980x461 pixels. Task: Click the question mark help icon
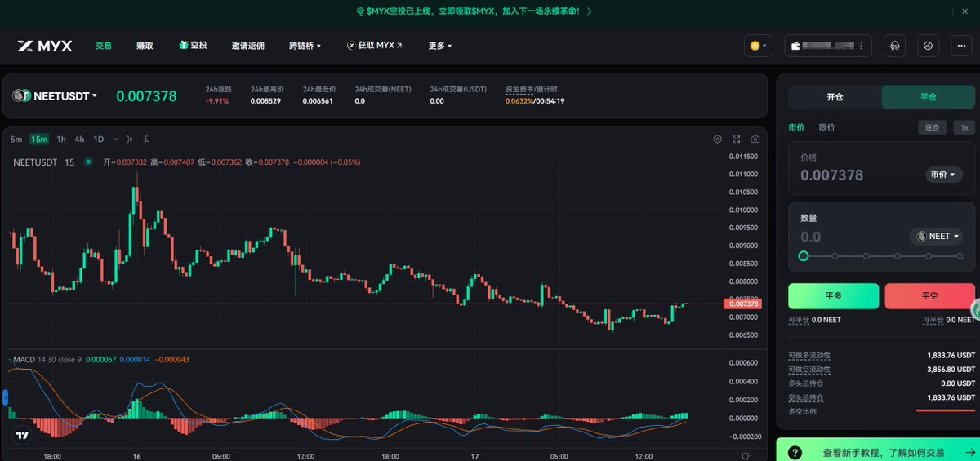(x=795, y=452)
